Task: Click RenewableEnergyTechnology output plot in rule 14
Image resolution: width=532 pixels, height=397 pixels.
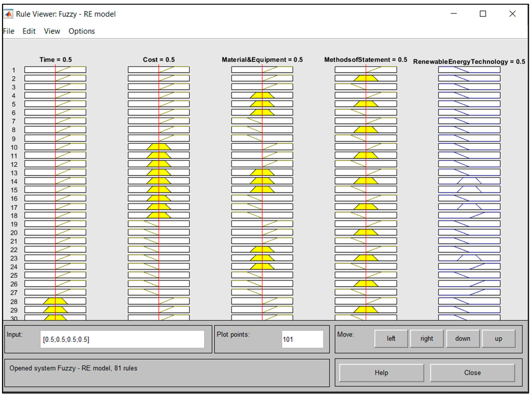Action: 469,181
